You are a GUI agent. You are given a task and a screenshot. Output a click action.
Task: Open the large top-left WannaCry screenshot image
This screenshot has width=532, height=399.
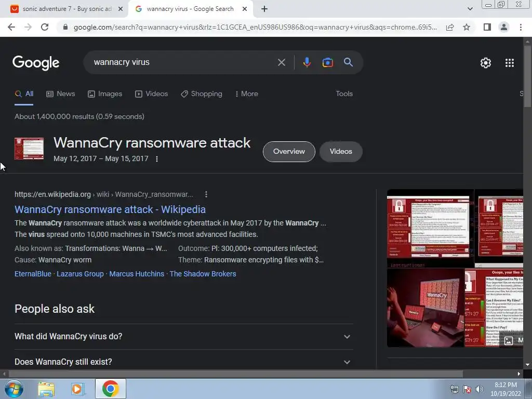click(430, 228)
